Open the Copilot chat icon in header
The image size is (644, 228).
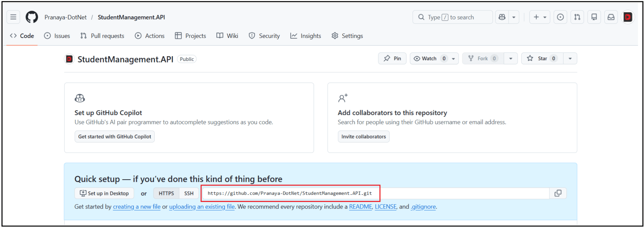click(x=502, y=17)
